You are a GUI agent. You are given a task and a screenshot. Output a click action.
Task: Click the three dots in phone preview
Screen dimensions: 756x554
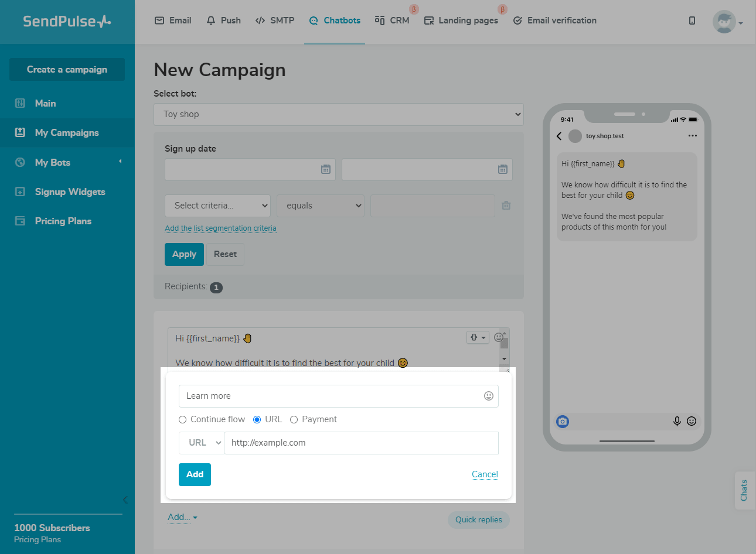point(693,136)
